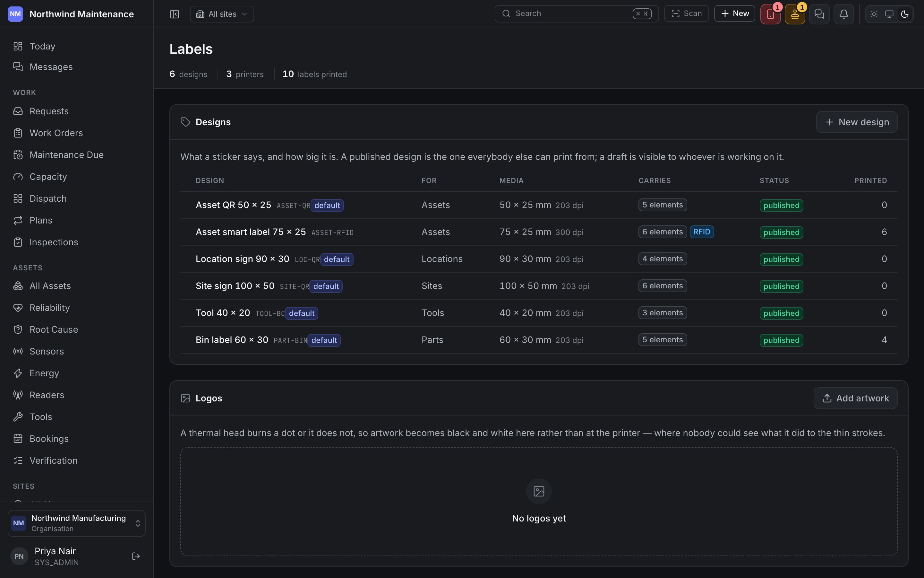Open Work Orders in the sidebar
Image resolution: width=924 pixels, height=578 pixels.
(76, 133)
